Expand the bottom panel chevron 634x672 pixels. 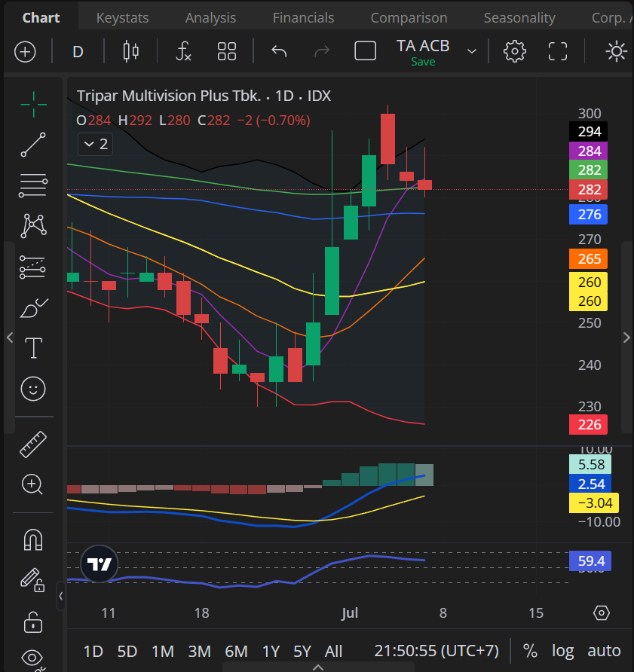click(x=318, y=667)
